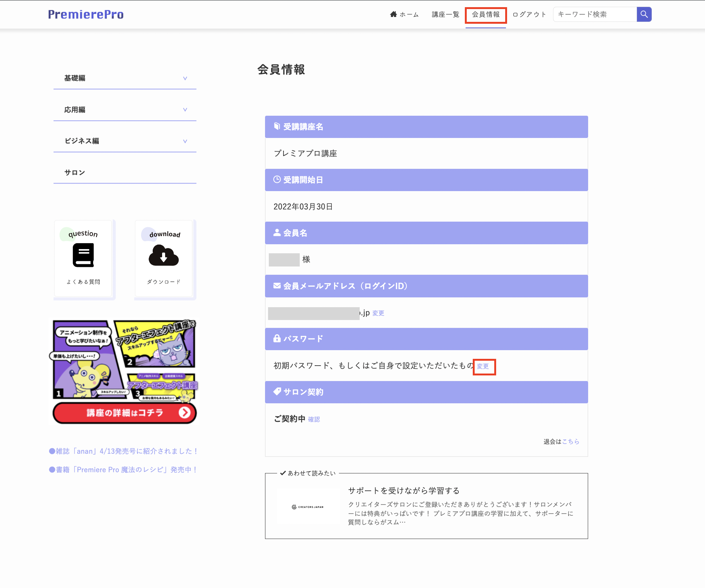Click the CREATORS JAPAN logo thumbnail
Screen dimensions: 705x588
point(308,506)
